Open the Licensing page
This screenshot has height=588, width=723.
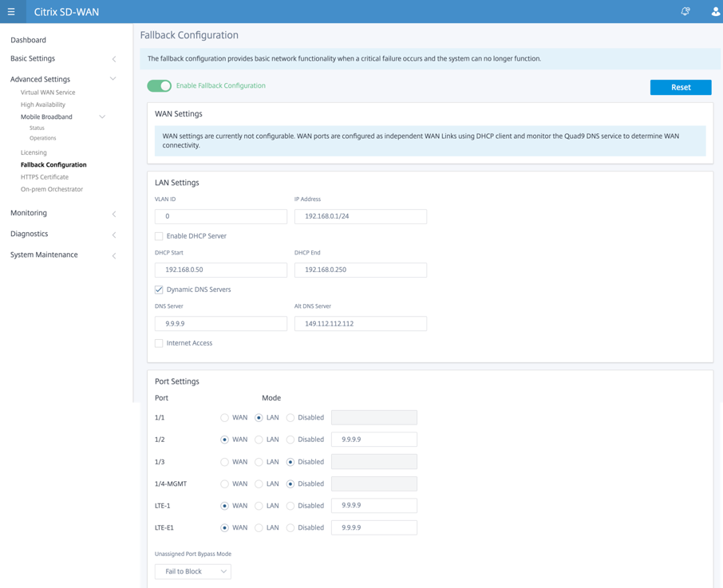(34, 152)
